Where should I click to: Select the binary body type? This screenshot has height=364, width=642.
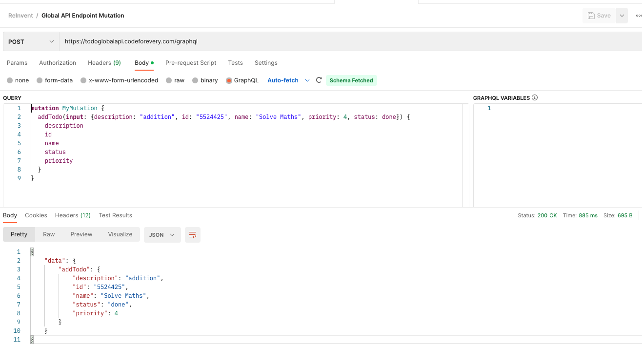click(x=205, y=80)
